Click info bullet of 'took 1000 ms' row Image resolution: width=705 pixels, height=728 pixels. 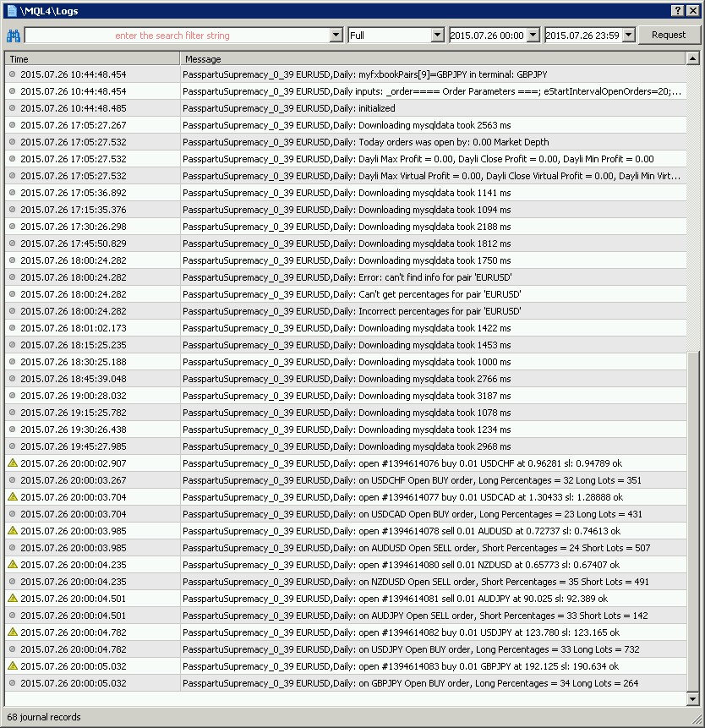point(13,362)
